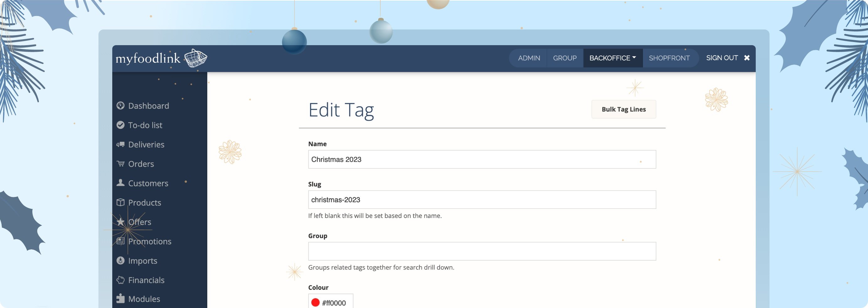Navigate to Orders

[x=141, y=164]
